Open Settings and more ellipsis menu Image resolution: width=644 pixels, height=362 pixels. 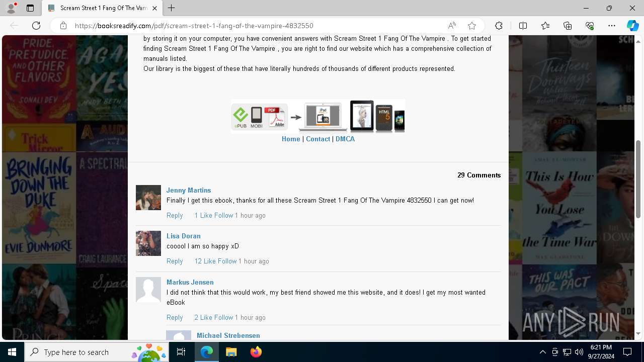612,26
